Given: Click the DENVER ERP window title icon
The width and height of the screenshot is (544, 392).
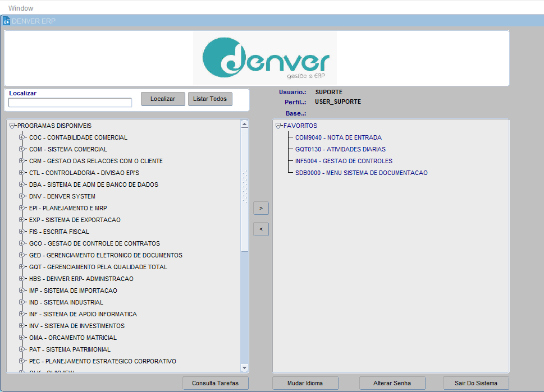Looking at the screenshot, I should pos(6,21).
